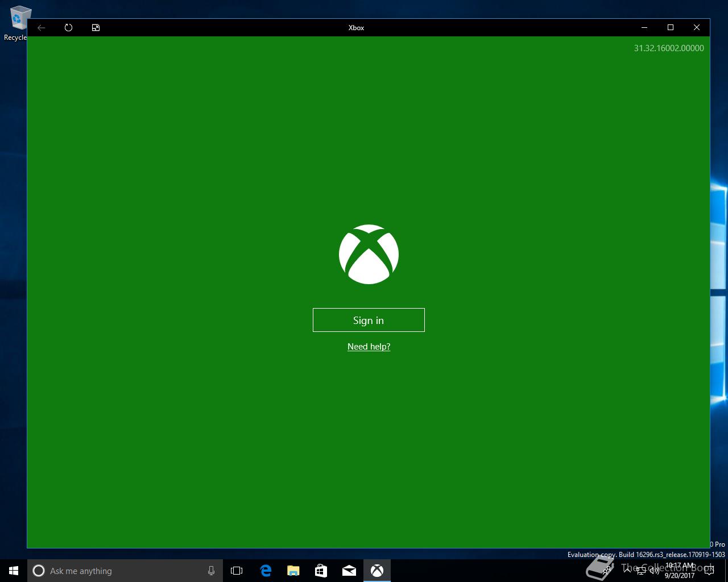Focus the Ask me anything search box
Viewport: 728px width, 582px height.
125,571
